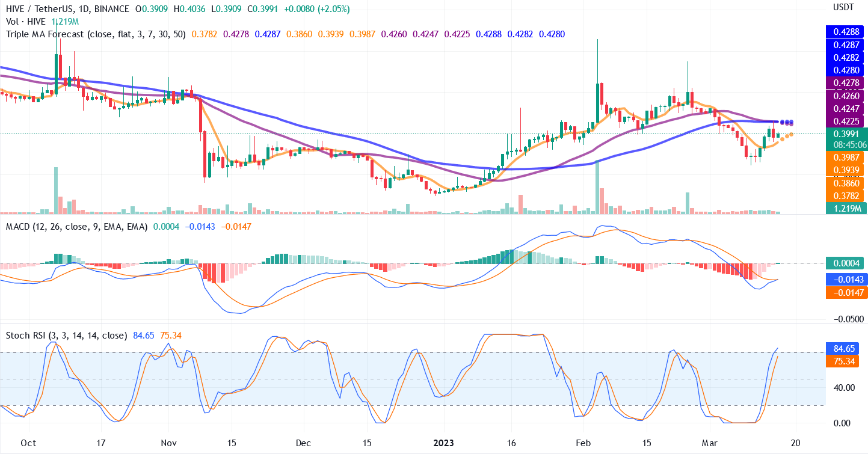Click the MACD -0.0143 axis label
The image size is (868, 454).
pyautogui.click(x=846, y=280)
